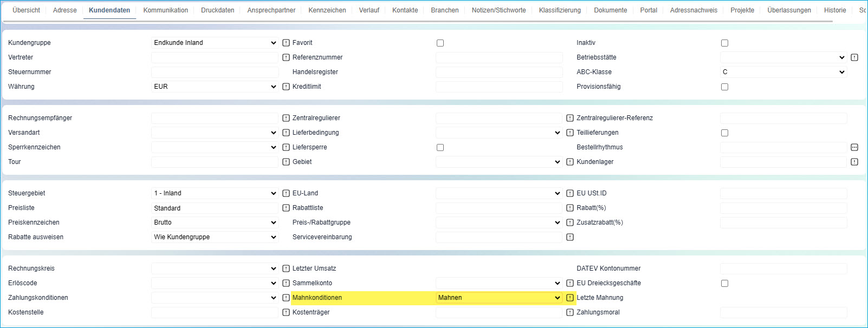Open the Mahnkonditionen dropdown
Viewport: 868px width, 328px height.
[x=498, y=298]
